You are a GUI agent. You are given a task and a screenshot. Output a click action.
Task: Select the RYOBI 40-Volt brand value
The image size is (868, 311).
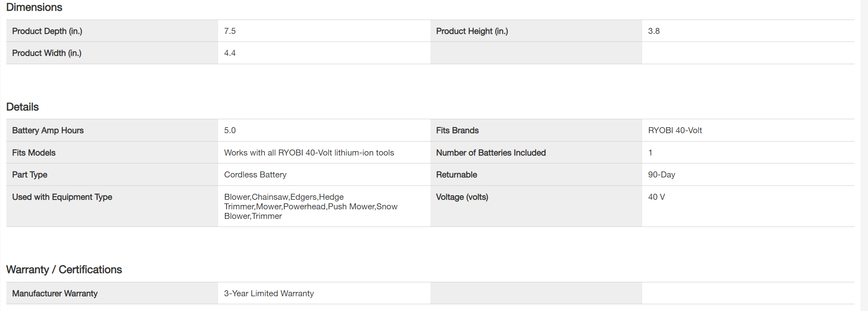[675, 130]
